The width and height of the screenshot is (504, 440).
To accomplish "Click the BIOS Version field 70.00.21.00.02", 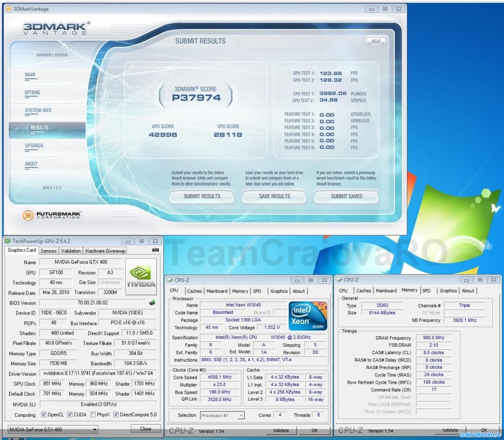I will (x=93, y=303).
